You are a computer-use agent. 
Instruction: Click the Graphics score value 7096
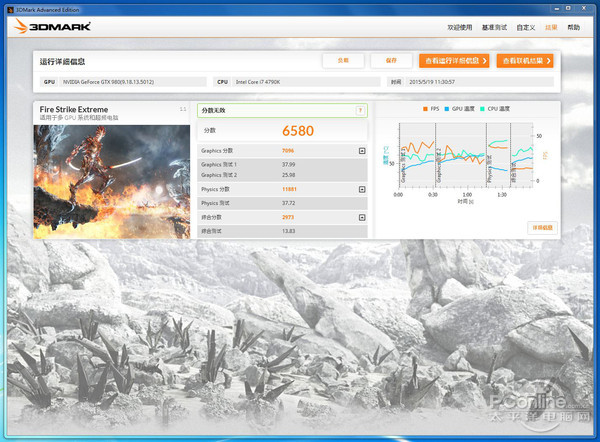288,151
